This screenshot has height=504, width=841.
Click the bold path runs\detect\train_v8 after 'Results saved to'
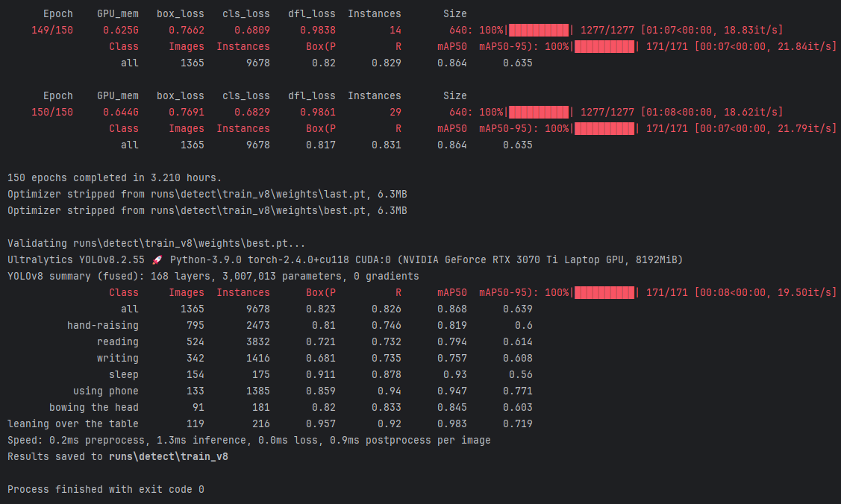click(169, 456)
